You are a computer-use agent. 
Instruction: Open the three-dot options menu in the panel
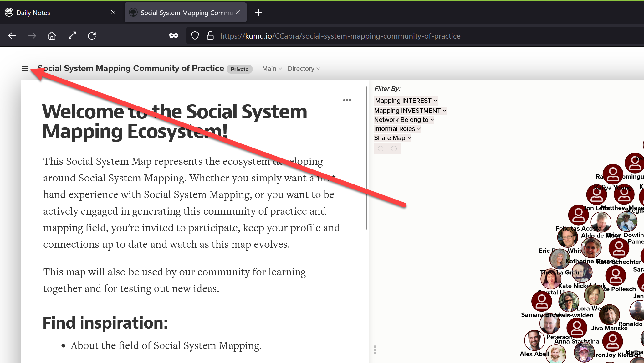pyautogui.click(x=347, y=101)
